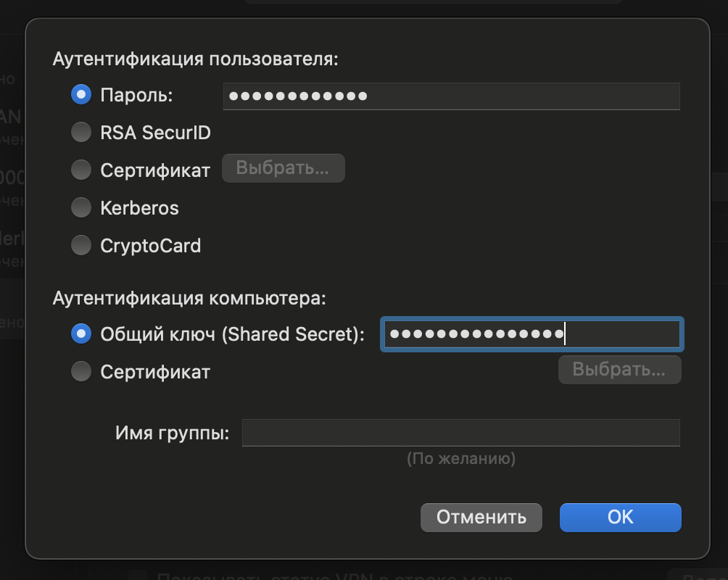The width and height of the screenshot is (728, 580).
Task: Confirm the dialog with OK
Action: click(620, 517)
